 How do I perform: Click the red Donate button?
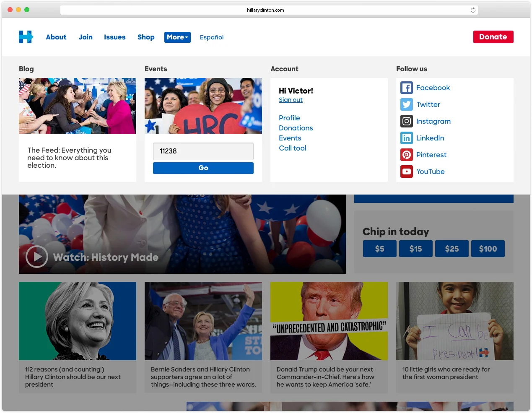tap(493, 37)
